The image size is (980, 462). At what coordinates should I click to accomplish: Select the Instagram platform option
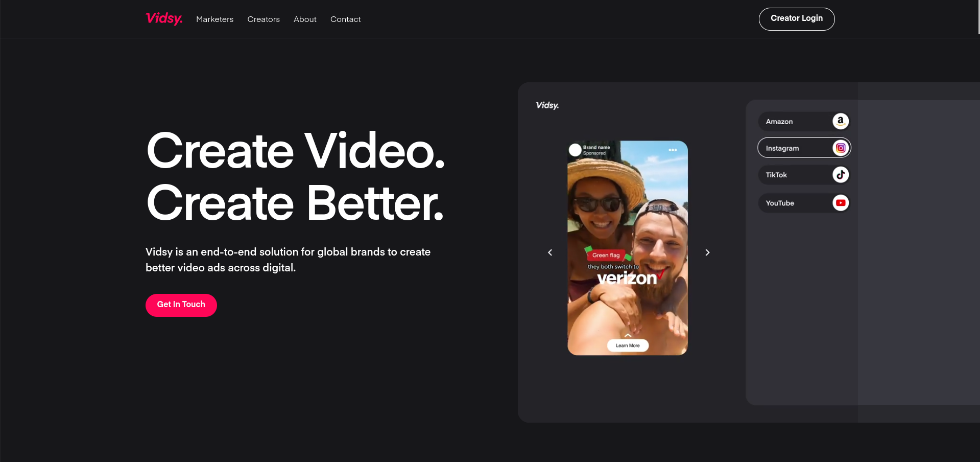coord(804,148)
